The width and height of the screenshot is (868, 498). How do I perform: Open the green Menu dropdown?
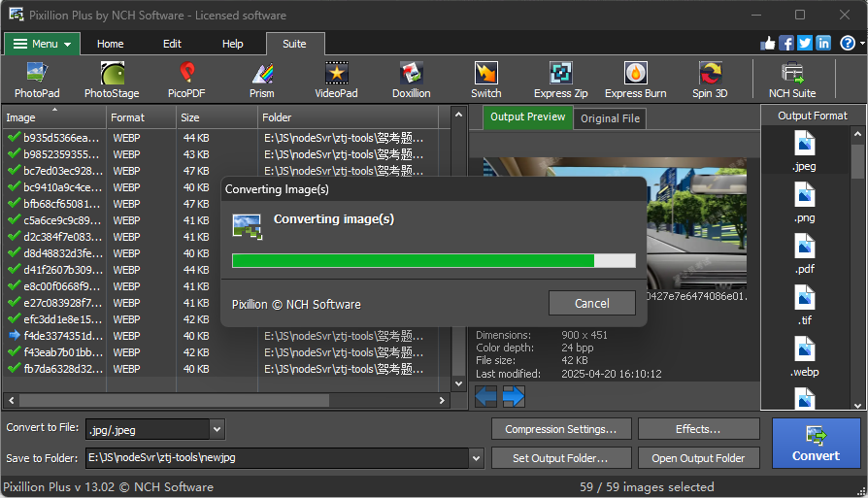coord(43,44)
